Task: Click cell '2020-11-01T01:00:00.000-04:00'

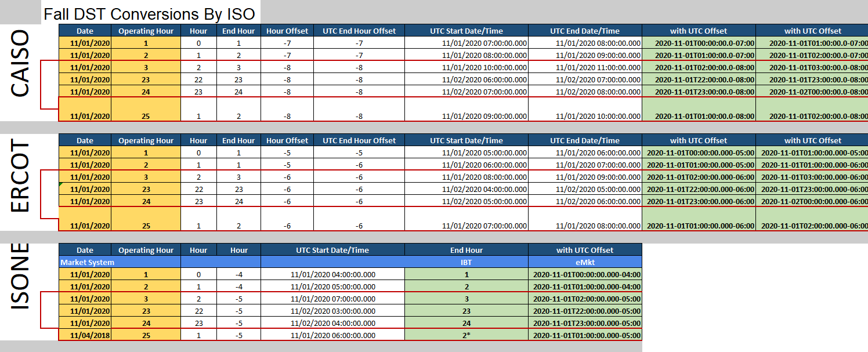Action: click(x=585, y=286)
